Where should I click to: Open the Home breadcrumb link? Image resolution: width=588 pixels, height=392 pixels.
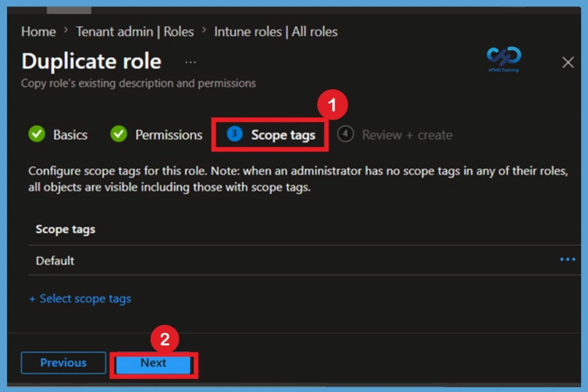click(x=39, y=32)
